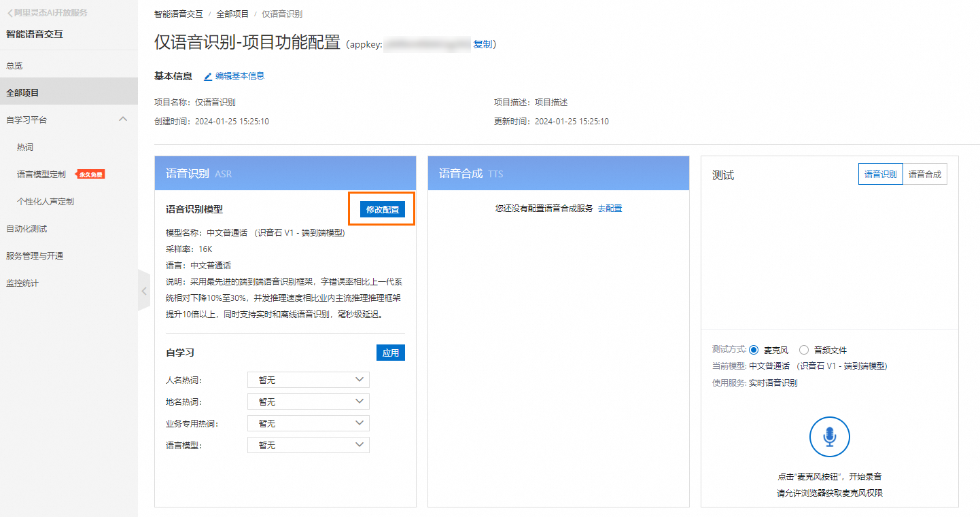
Task: Open the 语言模型 dropdown
Action: tap(309, 445)
